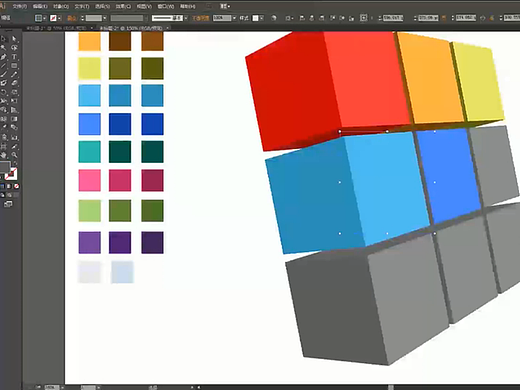Open the third menu (对象) in menu bar
The width and height of the screenshot is (520, 390).
click(61, 6)
